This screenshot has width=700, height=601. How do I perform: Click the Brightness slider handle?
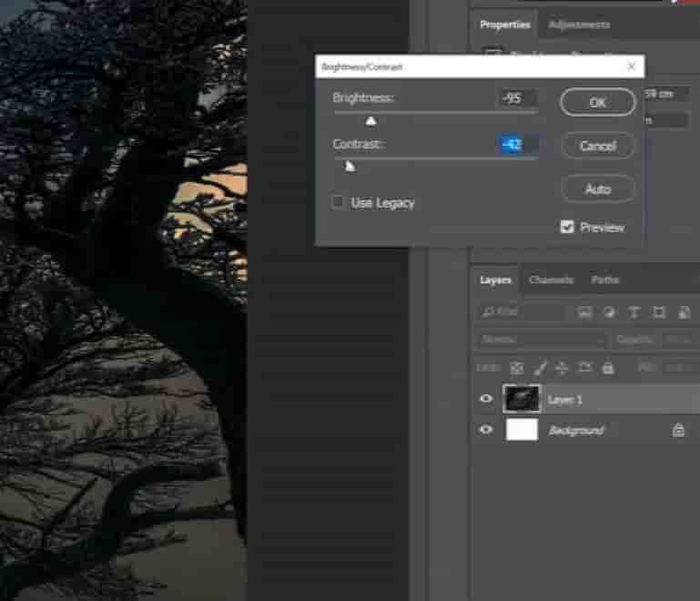coord(370,120)
